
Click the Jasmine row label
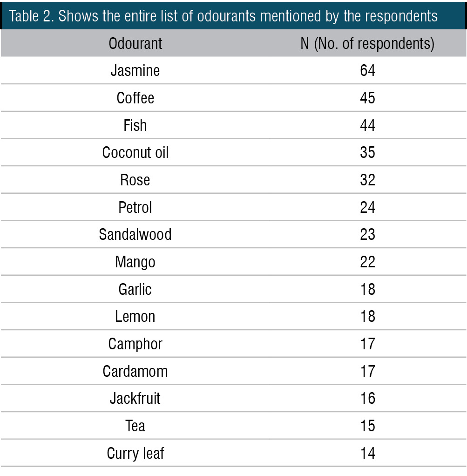(135, 70)
